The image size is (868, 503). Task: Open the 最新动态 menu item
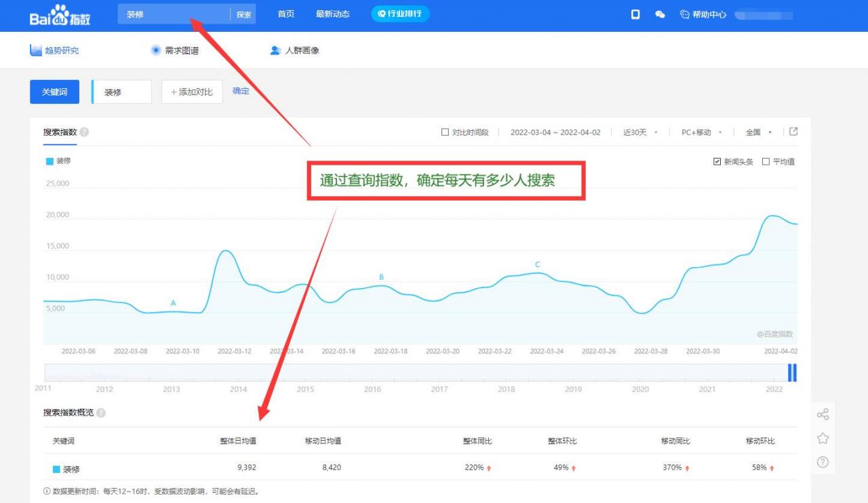[x=332, y=14]
